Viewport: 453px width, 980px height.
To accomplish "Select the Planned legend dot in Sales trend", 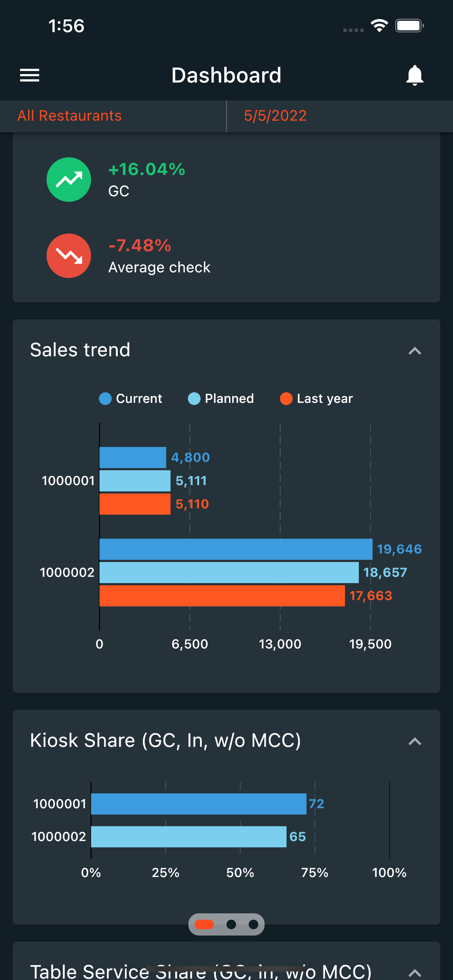I will 194,399.
